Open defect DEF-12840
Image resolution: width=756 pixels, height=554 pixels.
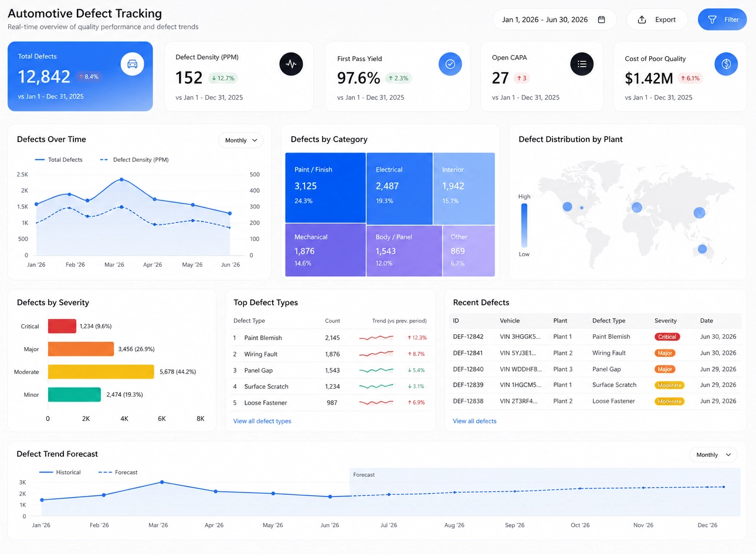coord(468,369)
